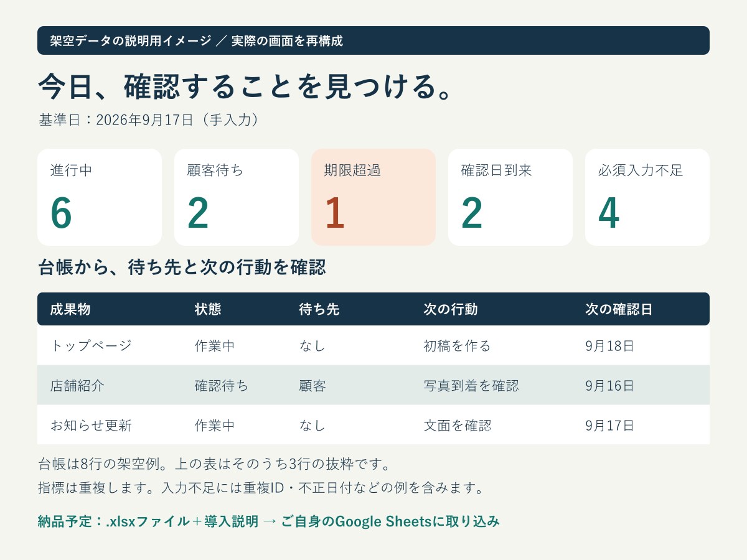The width and height of the screenshot is (747, 560).
Task: Click なし in the お知らせ更新 row
Action: [312, 426]
